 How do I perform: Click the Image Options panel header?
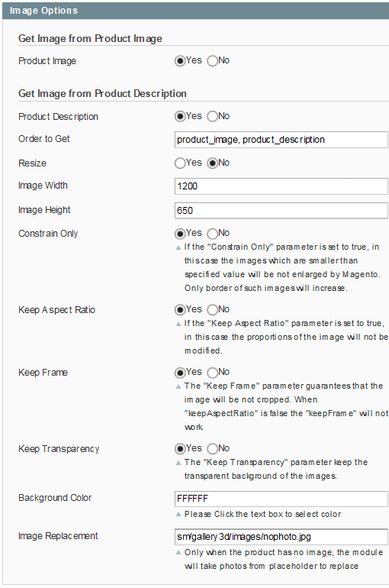tap(195, 11)
